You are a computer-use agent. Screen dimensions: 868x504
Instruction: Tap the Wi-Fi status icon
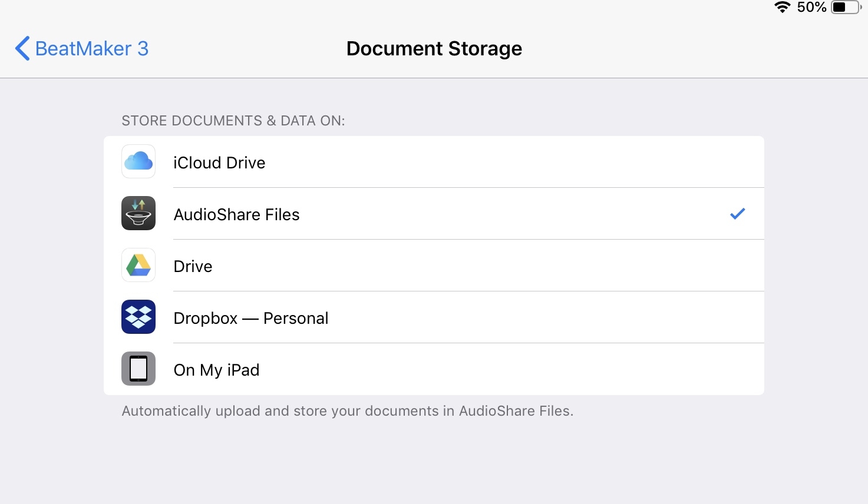point(782,7)
